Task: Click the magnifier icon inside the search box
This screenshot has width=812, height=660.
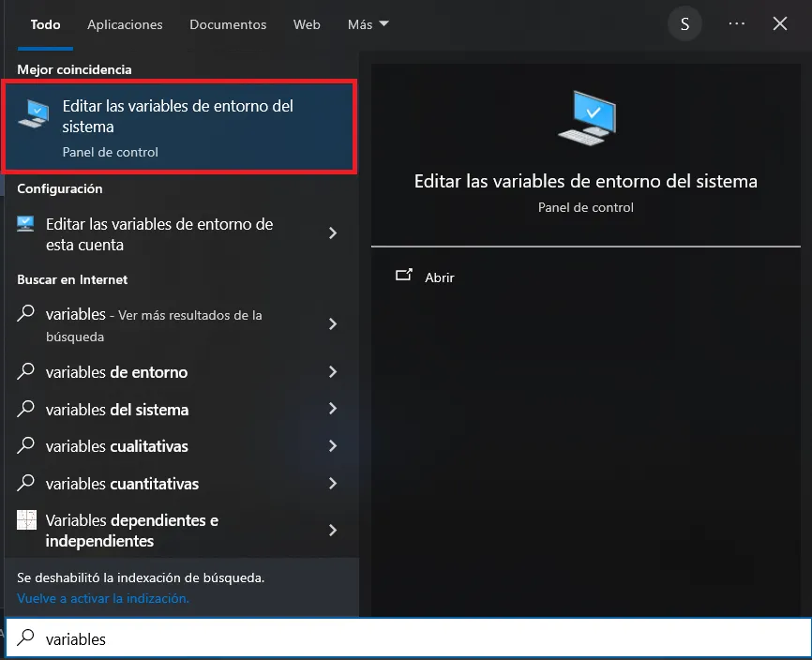Action: pyautogui.click(x=24, y=638)
